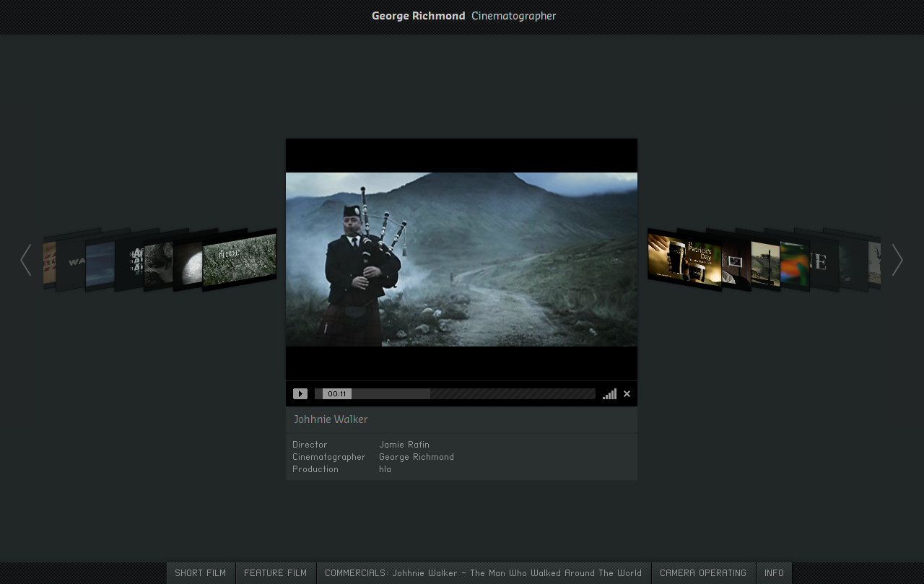Click the Johhnie Walker video title
924x584 pixels.
(x=331, y=419)
